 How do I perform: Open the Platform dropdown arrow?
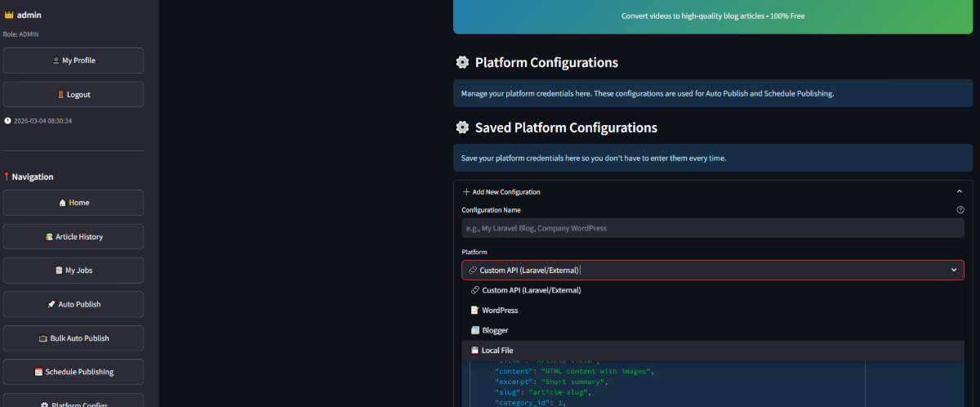tap(954, 270)
